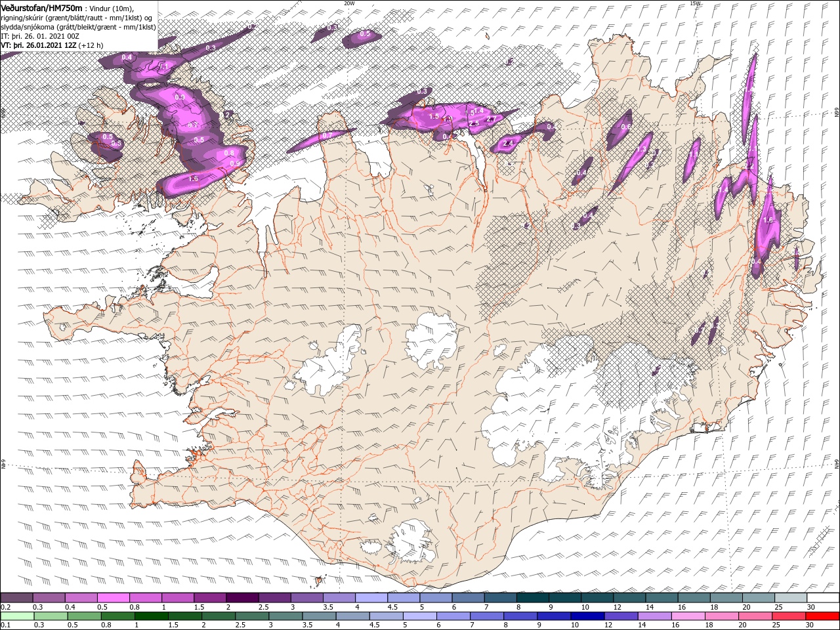This screenshot has width=840, height=630.
Task: Pick the grey-teal 16 snow legend swatch
Action: tap(694, 598)
